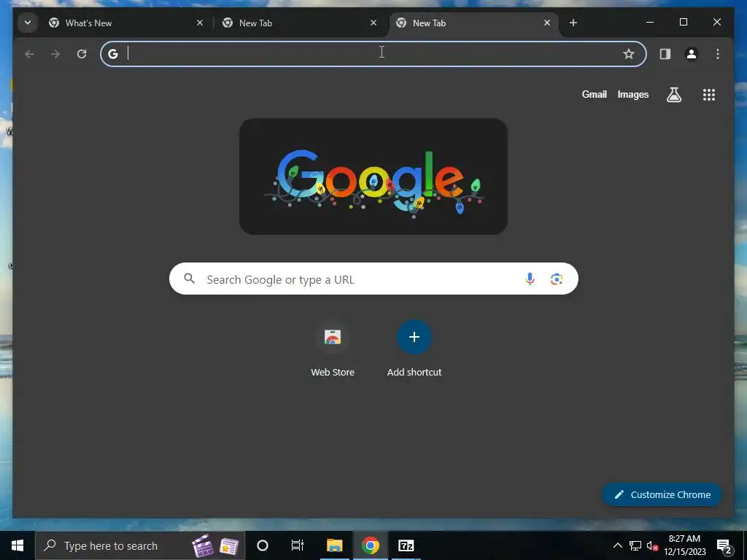Switch to the What's New tab
The image size is (747, 560).
coord(126,23)
